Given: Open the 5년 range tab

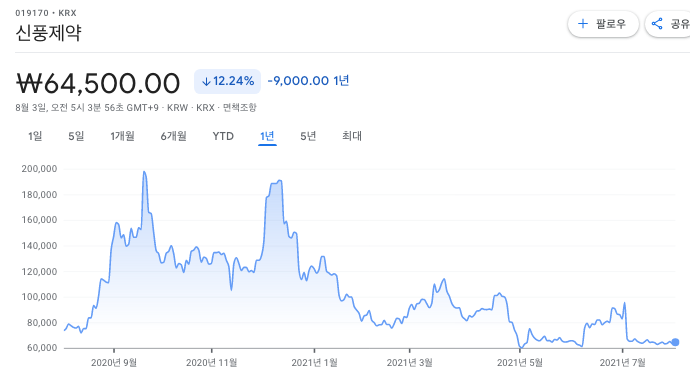Looking at the screenshot, I should (308, 136).
